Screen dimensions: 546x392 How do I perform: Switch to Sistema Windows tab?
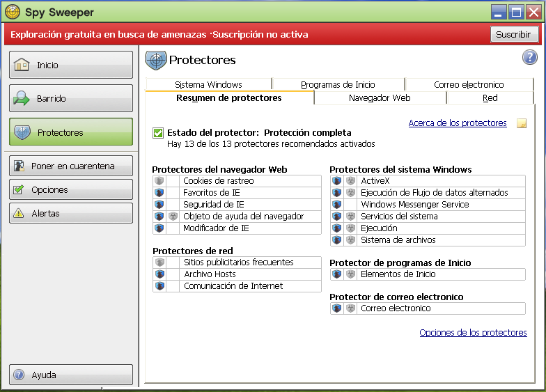(x=209, y=84)
